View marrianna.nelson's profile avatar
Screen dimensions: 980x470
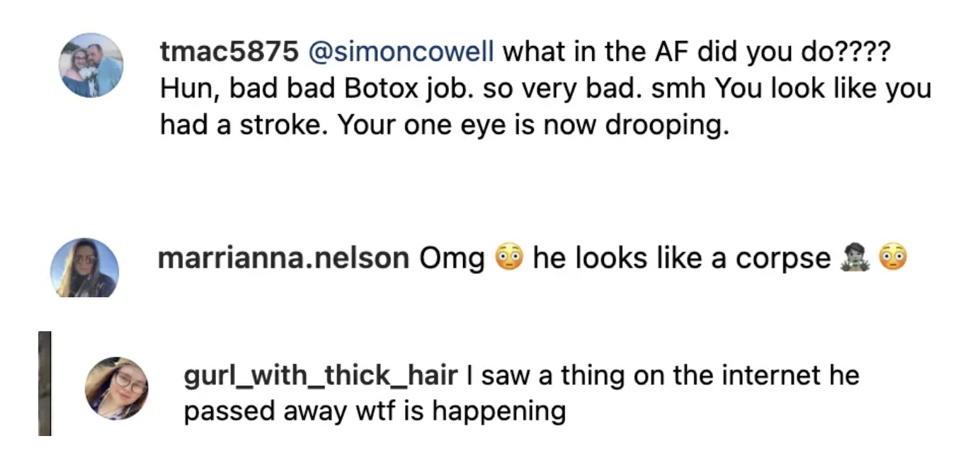tap(85, 269)
